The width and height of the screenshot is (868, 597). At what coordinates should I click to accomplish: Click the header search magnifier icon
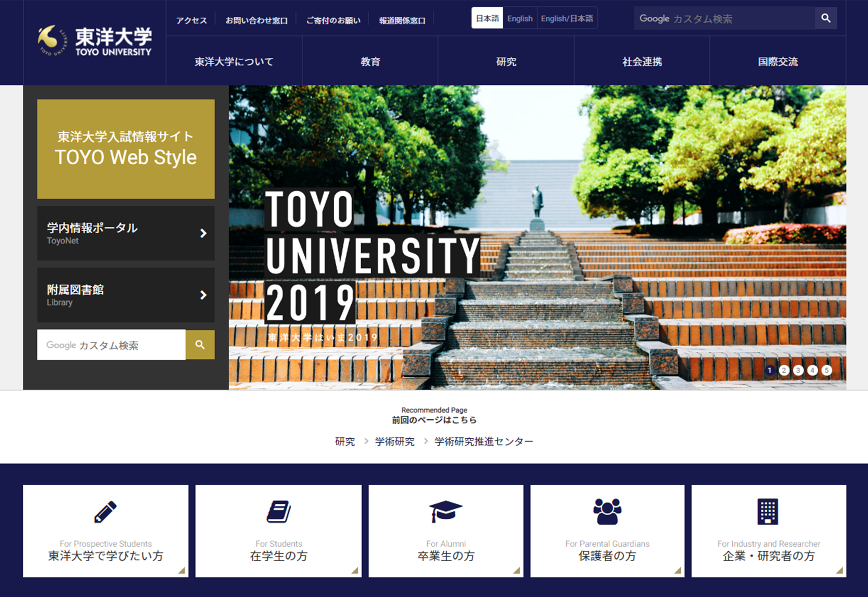[x=826, y=18]
